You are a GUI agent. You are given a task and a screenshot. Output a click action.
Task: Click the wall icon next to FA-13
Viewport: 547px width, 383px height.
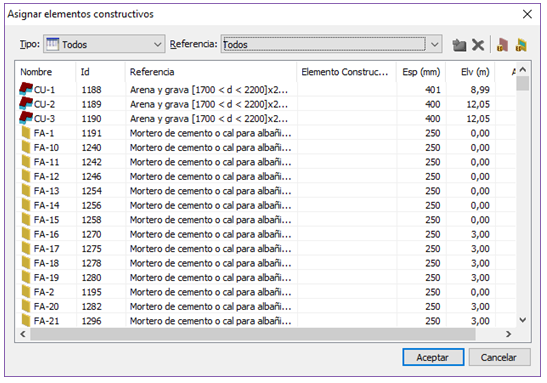click(x=26, y=190)
